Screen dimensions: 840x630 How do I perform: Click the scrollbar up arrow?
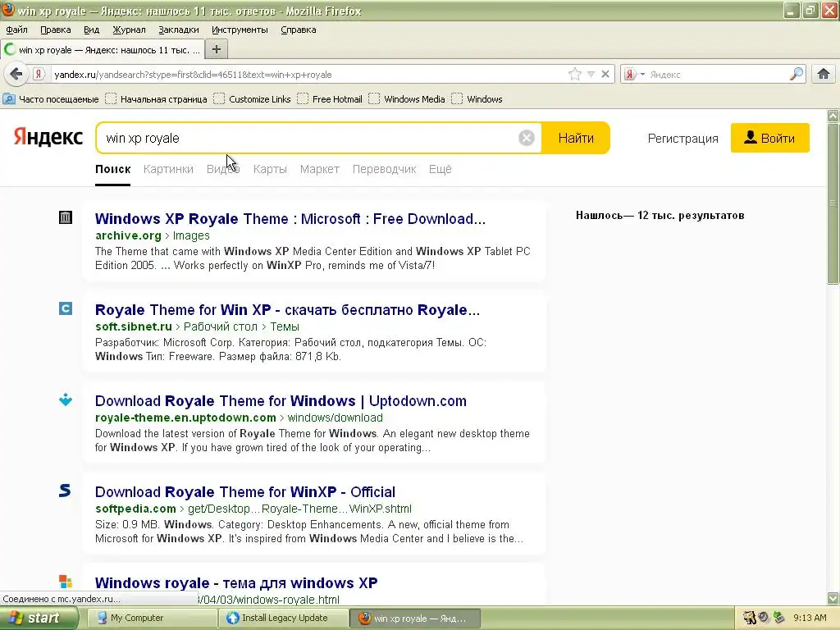833,115
